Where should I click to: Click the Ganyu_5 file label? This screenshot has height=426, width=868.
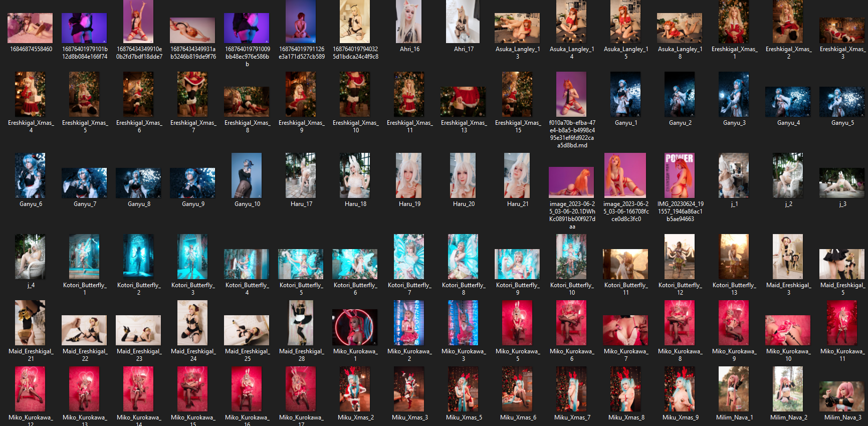842,123
